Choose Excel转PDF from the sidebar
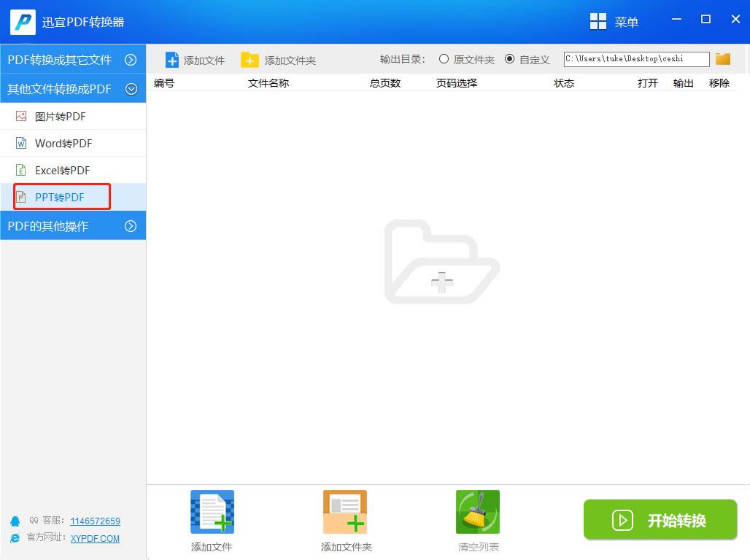Screen dimensions: 750x560 73,170
